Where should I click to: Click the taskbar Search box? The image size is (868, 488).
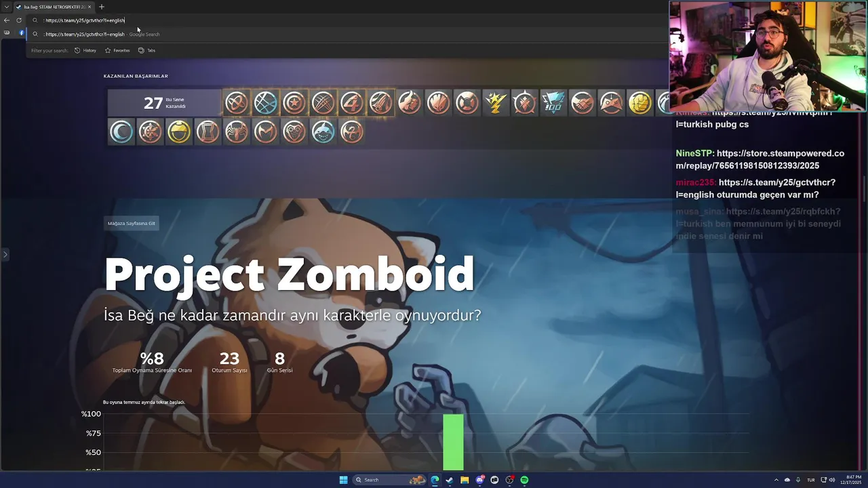click(389, 480)
